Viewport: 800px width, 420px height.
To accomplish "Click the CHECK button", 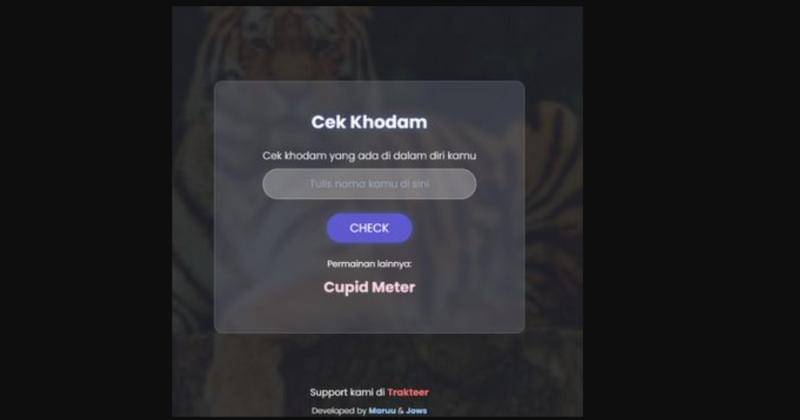I will click(369, 228).
